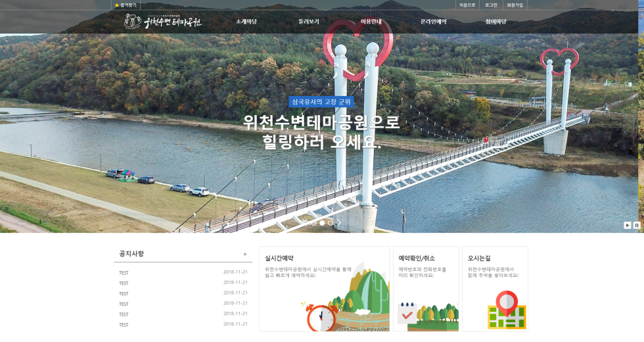Screen dimensions: 644x342
Task: Open the first TEST notice in 공지사항
Action: point(124,272)
